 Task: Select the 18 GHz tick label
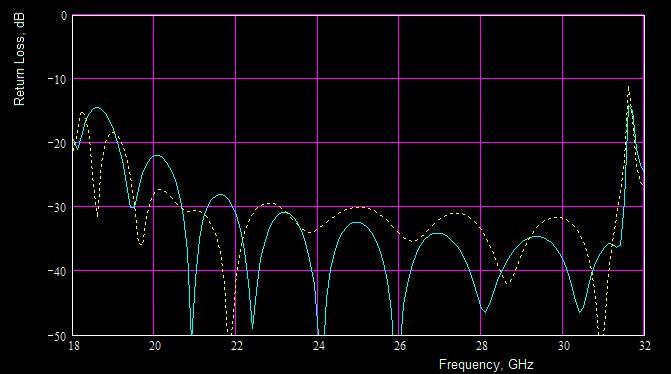click(x=74, y=346)
